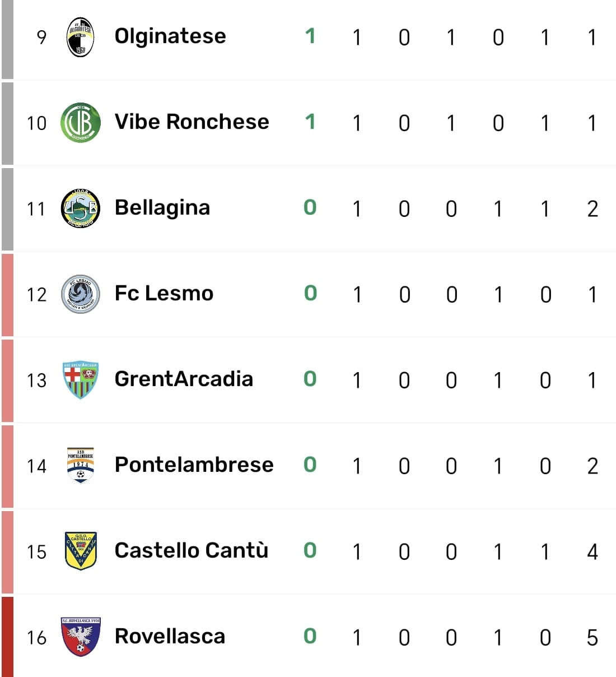Click position number 12 of Fc Lesmo
The width and height of the screenshot is (616, 677).
37,295
